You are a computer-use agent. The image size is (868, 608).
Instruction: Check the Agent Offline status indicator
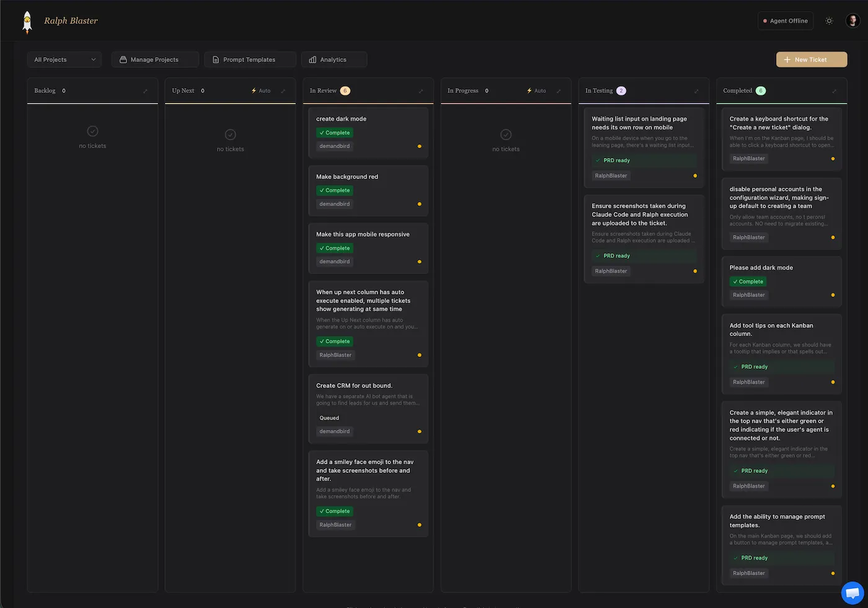coord(785,20)
